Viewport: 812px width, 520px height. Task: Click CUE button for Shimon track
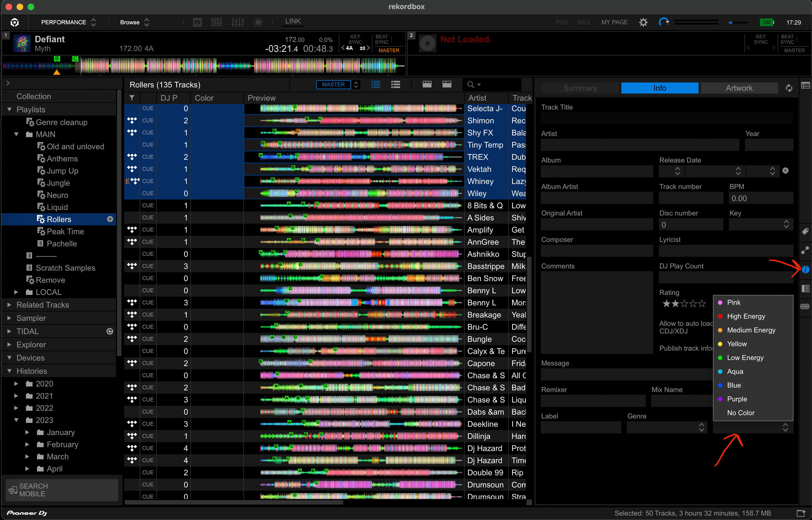148,121
